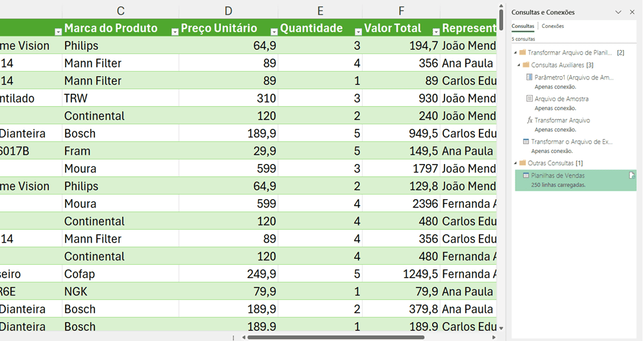Open the Quantidade filter dropdown
644x341 pixels.
358,31
